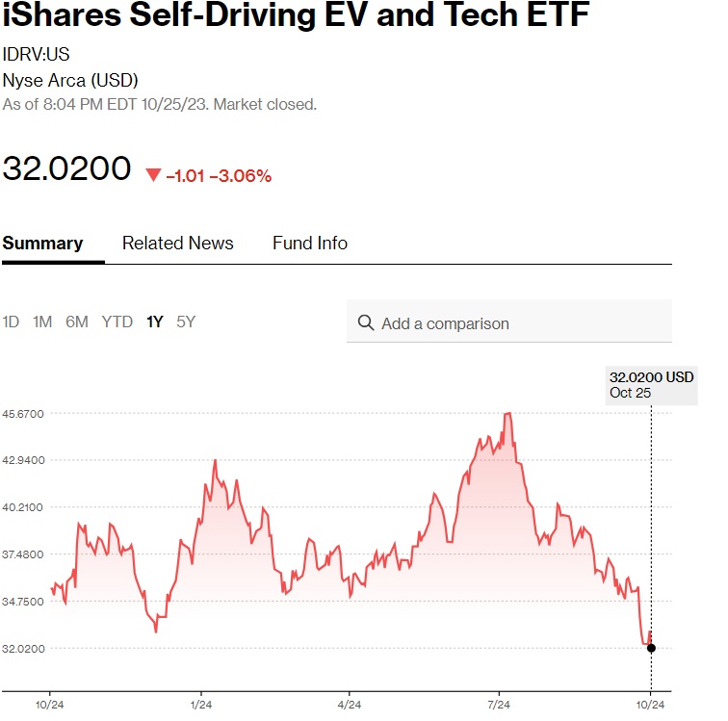Select the 1M chart range

tap(42, 322)
